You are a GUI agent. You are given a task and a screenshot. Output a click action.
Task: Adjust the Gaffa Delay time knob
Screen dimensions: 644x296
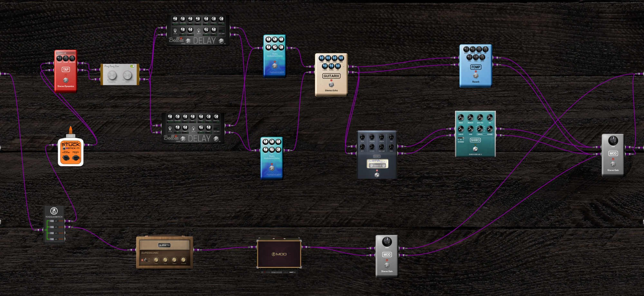(362, 137)
